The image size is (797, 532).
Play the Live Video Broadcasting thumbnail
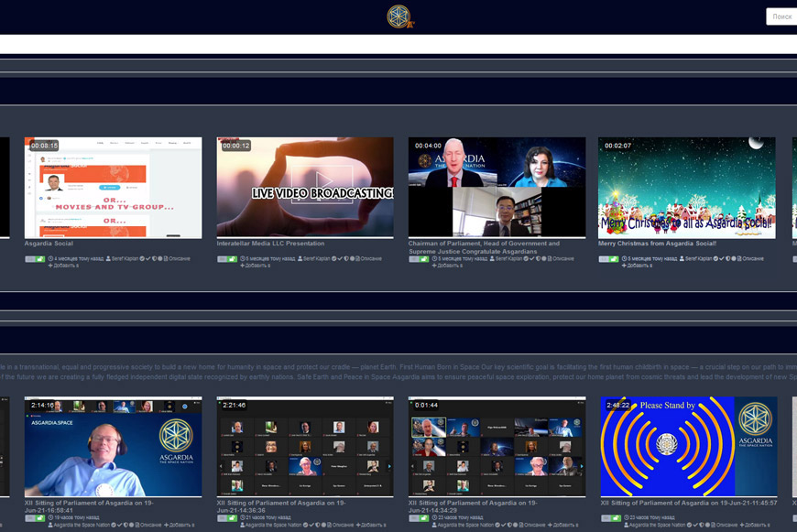click(305, 188)
